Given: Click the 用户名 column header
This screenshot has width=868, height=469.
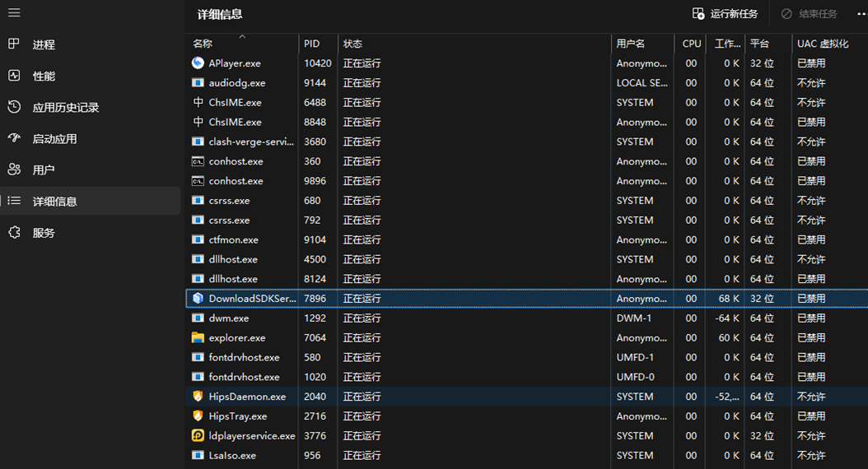Looking at the screenshot, I should 631,44.
